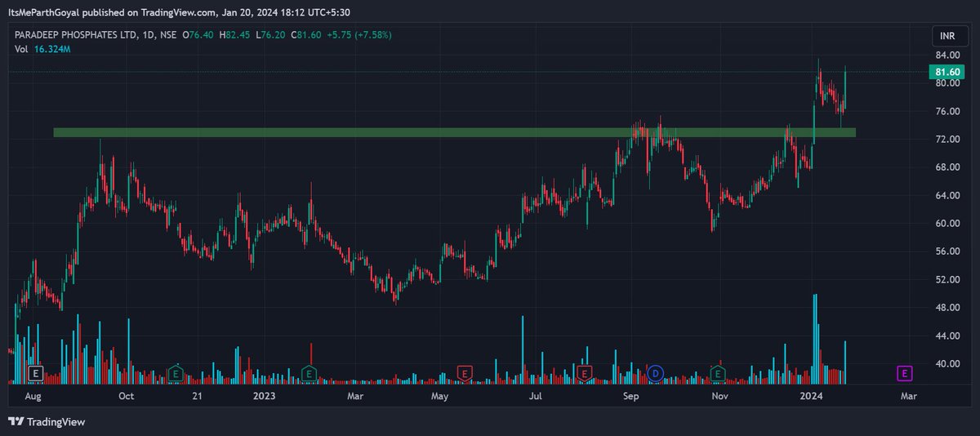Click the blue dividend D marker
The height and width of the screenshot is (436, 980).
pos(656,373)
